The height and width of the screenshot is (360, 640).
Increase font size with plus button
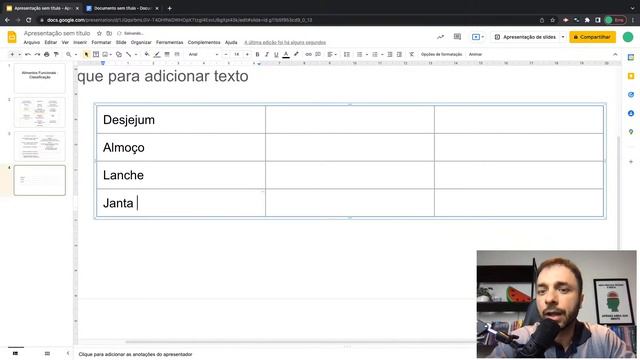(x=247, y=54)
